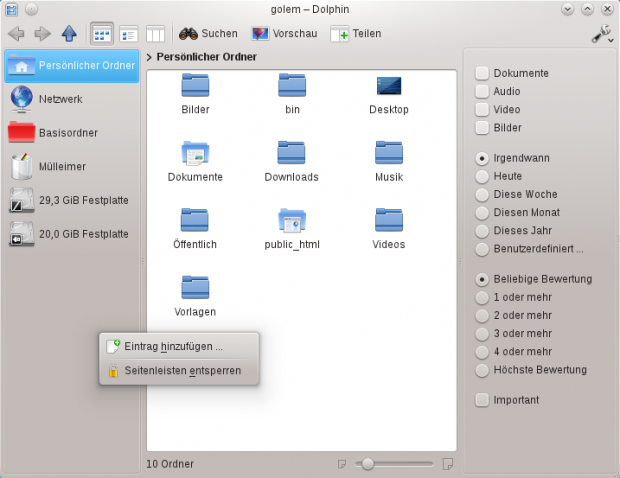Choose Benutzerdefiniert date option
This screenshot has width=620, height=478.
tap(483, 248)
